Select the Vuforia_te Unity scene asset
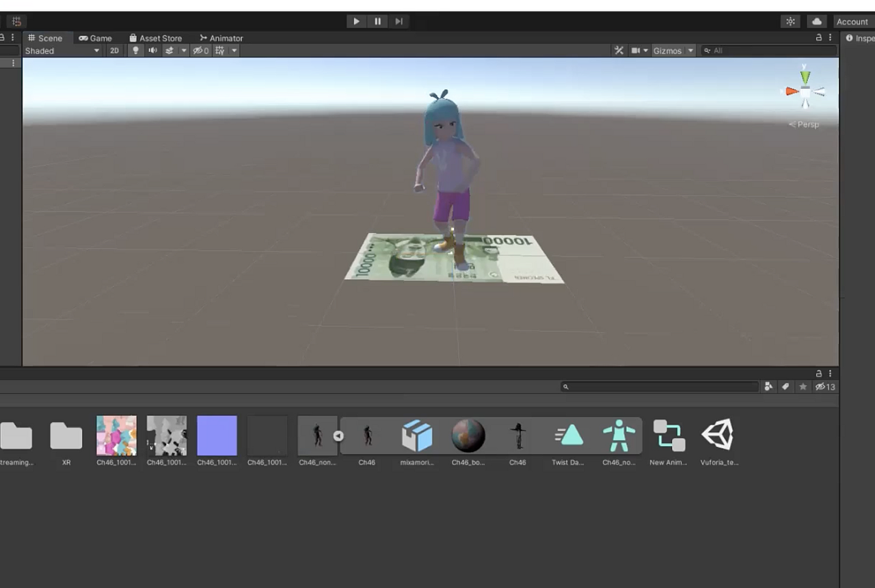The image size is (875, 588). (718, 436)
